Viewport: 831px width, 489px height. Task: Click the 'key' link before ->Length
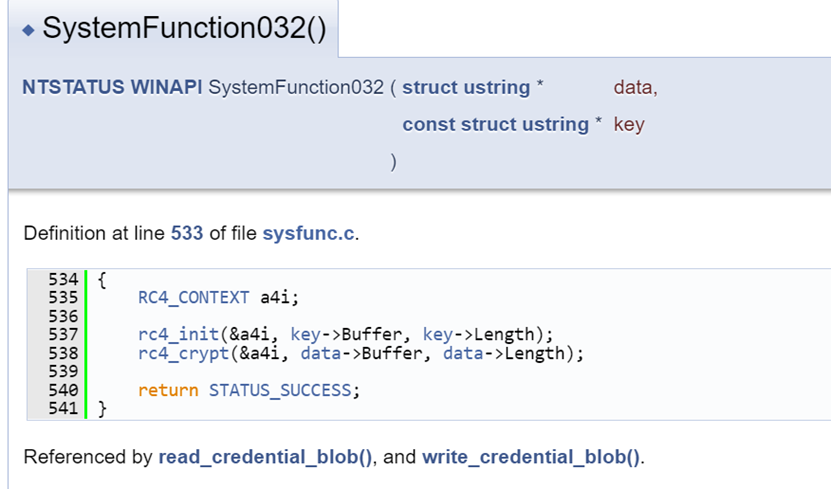pos(438,334)
